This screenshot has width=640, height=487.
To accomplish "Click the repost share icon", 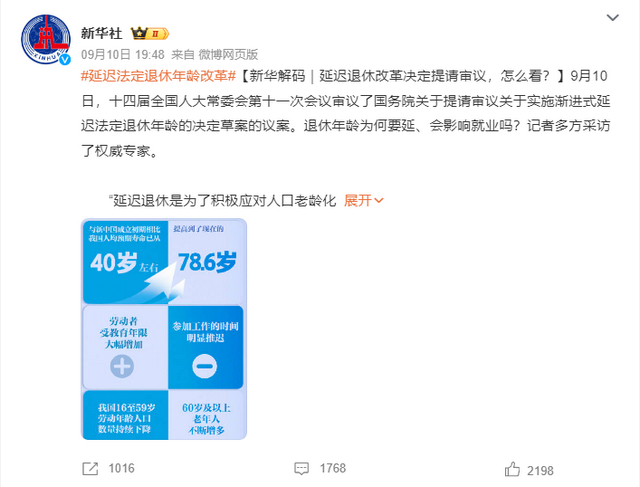I will click(90, 469).
